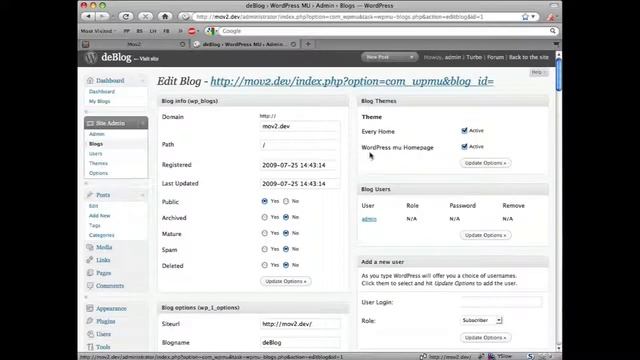Open Links from the sidebar
Screen dimensions: 640x360
(x=103, y=260)
